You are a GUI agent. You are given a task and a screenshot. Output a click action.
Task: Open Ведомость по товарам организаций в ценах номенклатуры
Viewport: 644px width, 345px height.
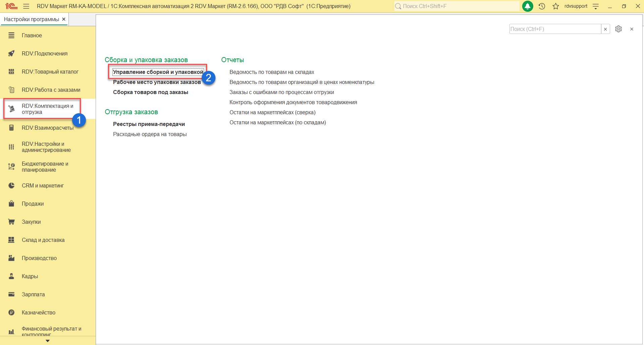[x=302, y=82]
